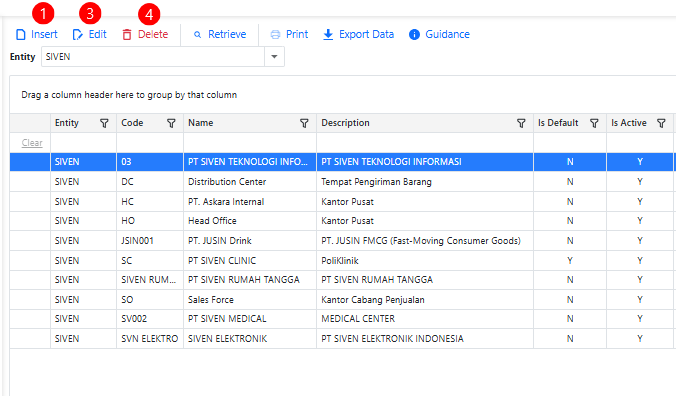This screenshot has width=676, height=396.
Task: Click the PT SIVEN RUMAH TANGGA name cell
Action: 250,280
